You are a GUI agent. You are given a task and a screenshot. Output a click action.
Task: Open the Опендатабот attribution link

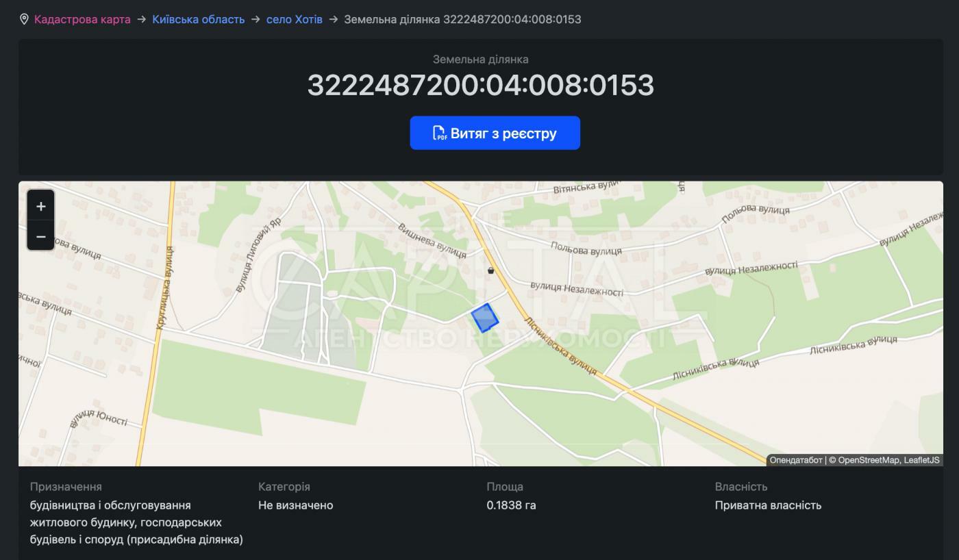(795, 460)
